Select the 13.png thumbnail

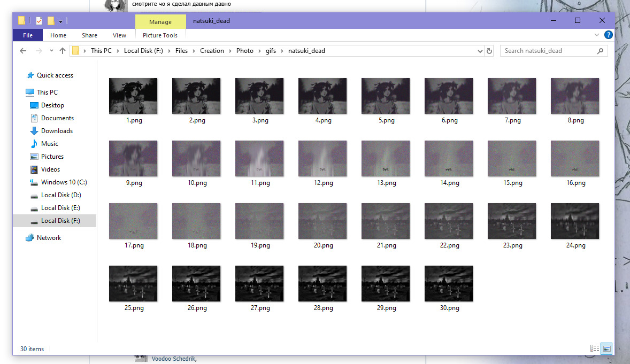pos(386,159)
